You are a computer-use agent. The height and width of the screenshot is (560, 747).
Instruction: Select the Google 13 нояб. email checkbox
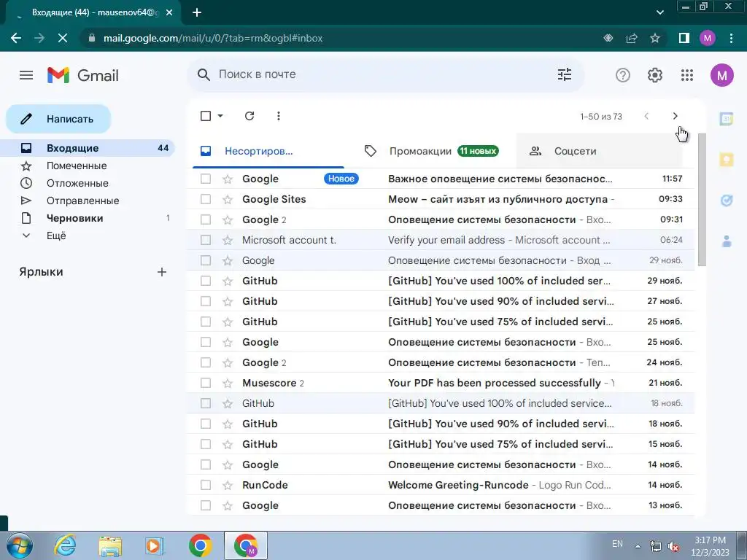tap(206, 505)
